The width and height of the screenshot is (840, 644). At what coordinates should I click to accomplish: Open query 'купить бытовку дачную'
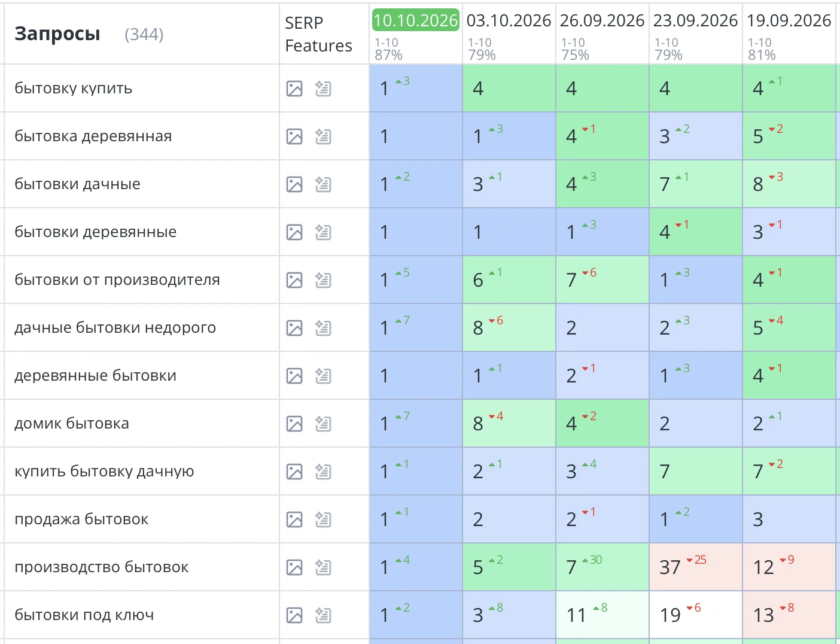104,472
